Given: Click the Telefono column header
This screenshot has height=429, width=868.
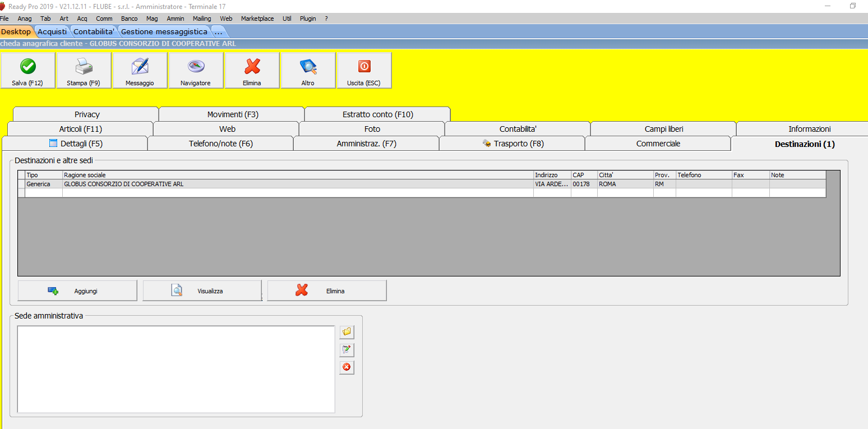Looking at the screenshot, I should coord(704,175).
